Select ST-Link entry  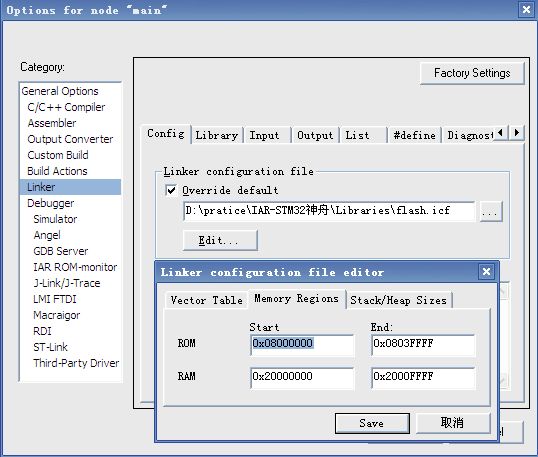tap(50, 347)
